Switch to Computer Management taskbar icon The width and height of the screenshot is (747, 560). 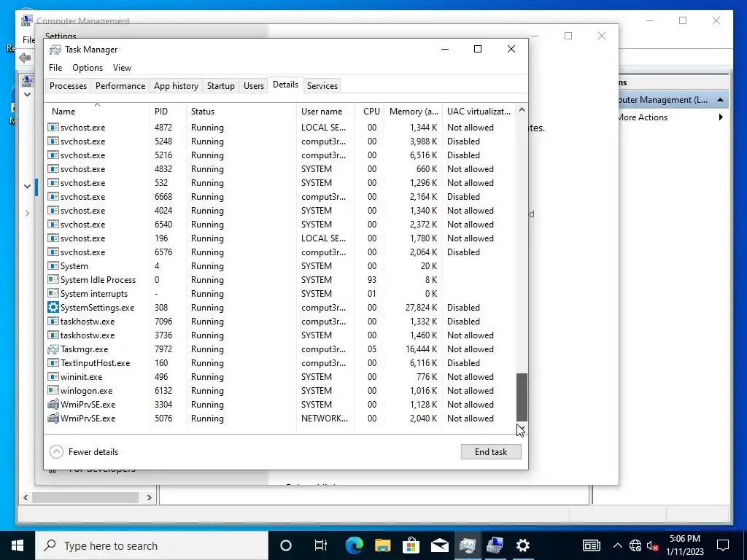[495, 545]
